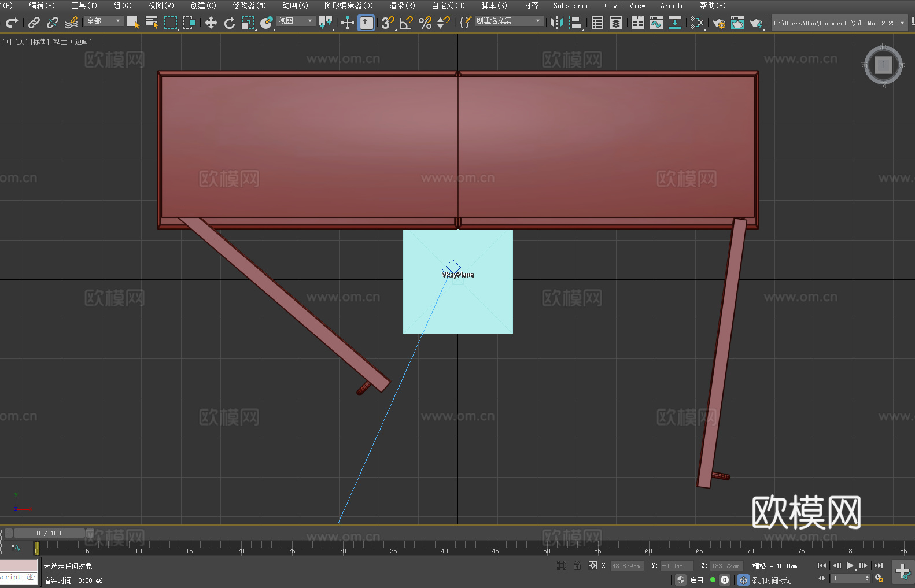
Task: Open the selection filter dropdown 全部
Action: coord(104,21)
